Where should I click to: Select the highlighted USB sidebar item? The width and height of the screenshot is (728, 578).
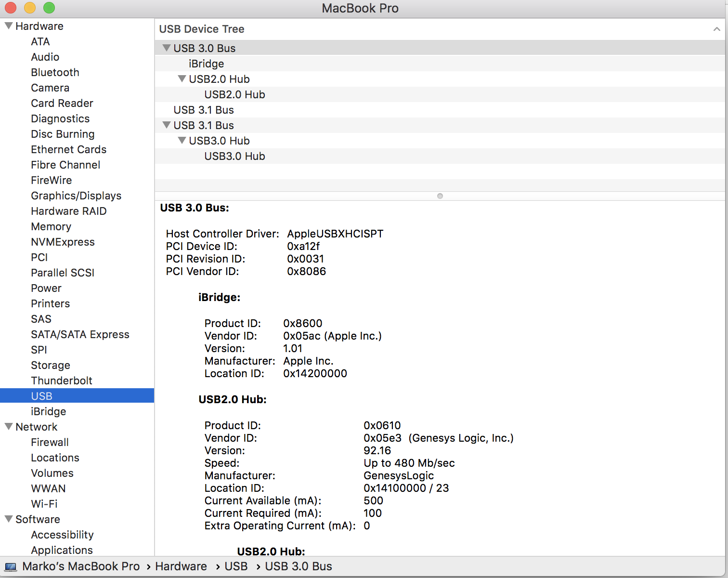pos(77,396)
